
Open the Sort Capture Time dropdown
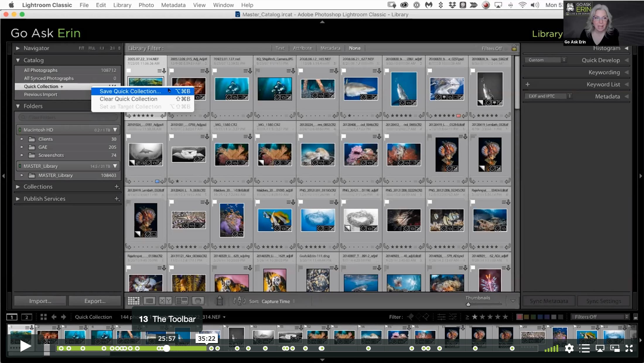coord(278,301)
